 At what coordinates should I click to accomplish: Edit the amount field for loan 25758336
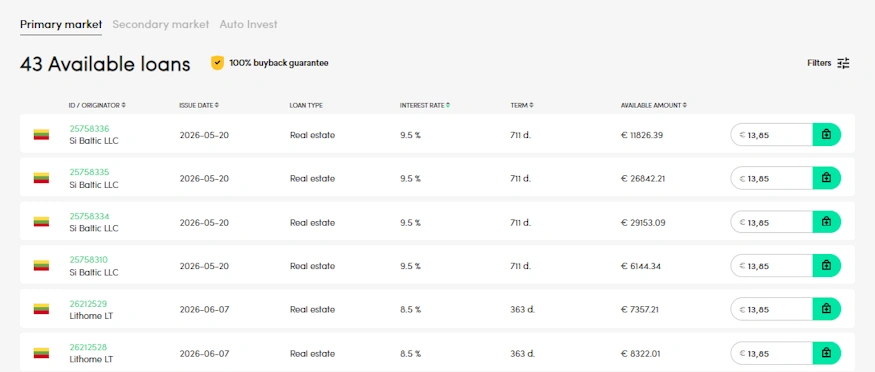click(772, 134)
